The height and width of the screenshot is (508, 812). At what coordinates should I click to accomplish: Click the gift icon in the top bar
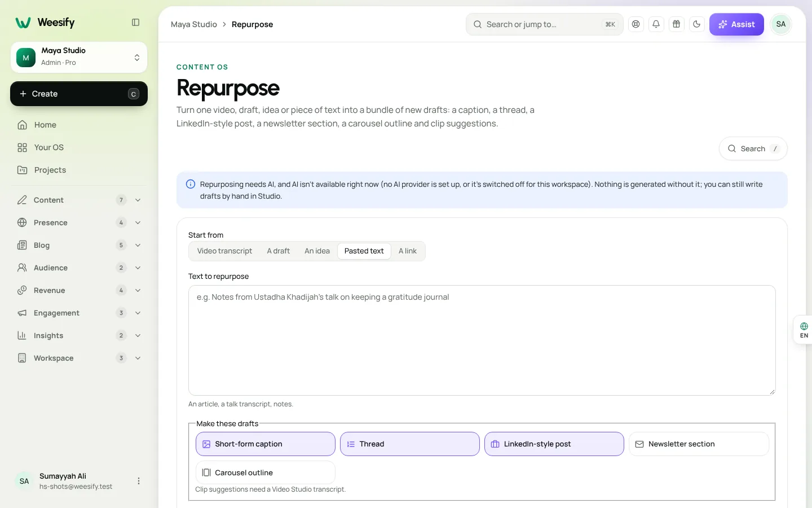coord(677,24)
